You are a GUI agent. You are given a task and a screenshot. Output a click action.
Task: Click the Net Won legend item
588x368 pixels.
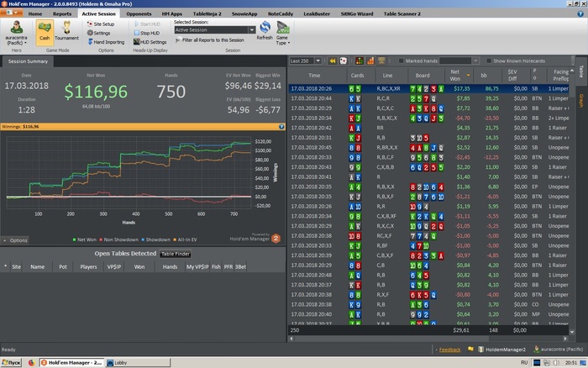[84, 239]
